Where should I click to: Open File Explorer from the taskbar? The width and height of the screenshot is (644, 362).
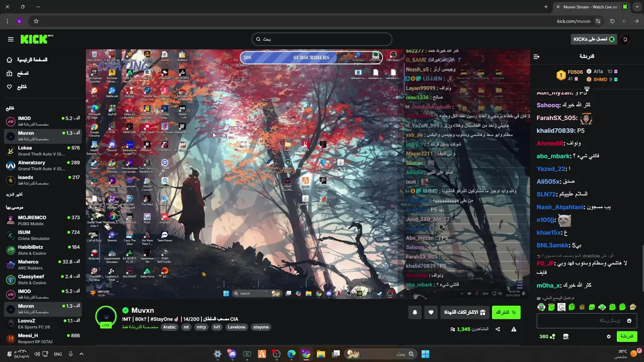(x=321, y=354)
